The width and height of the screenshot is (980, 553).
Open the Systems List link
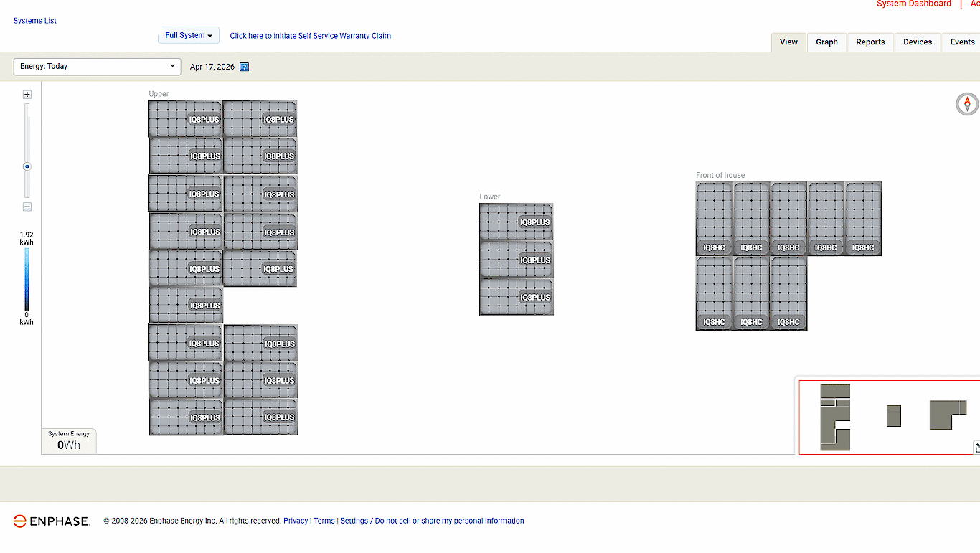(x=34, y=21)
